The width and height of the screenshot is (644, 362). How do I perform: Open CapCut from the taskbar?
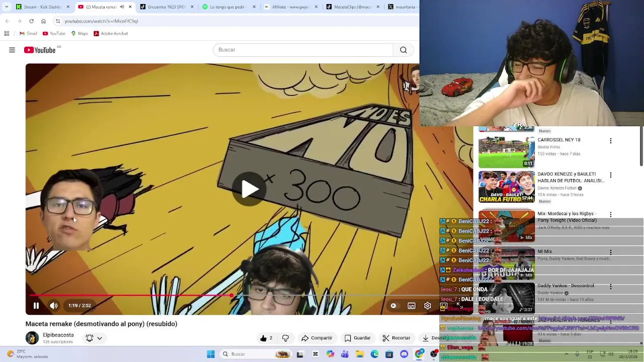pos(315,354)
